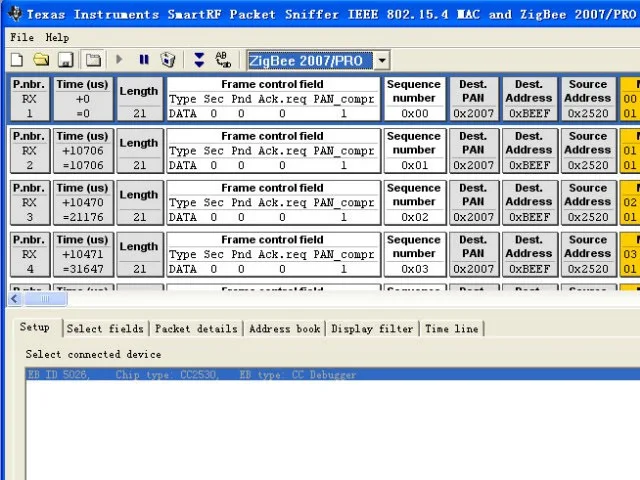This screenshot has height=480, width=640.
Task: Open the Packet details tab
Action: pyautogui.click(x=196, y=329)
